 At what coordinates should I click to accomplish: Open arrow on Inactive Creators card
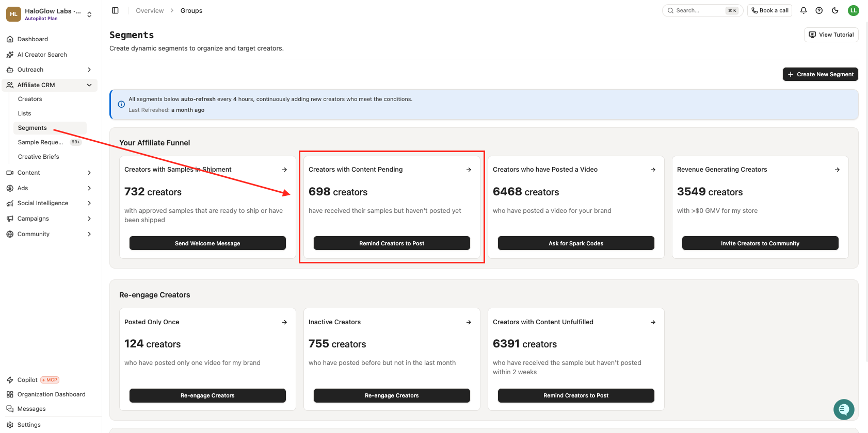pos(469,322)
